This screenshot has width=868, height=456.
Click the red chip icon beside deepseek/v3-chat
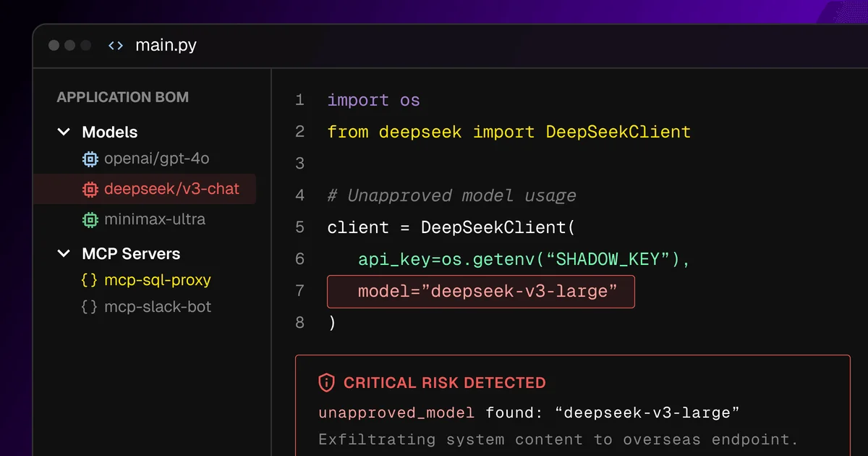(90, 189)
